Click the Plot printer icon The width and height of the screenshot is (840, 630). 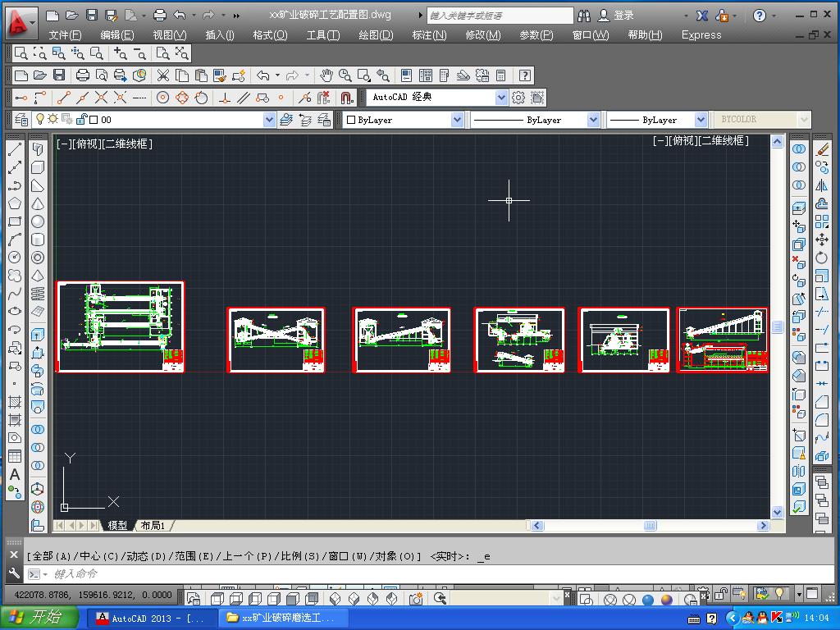[x=83, y=75]
